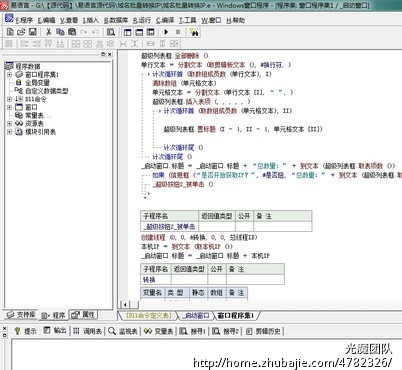The width and height of the screenshot is (402, 370).
Task: Close the left program tree panel
Action: click(110, 54)
